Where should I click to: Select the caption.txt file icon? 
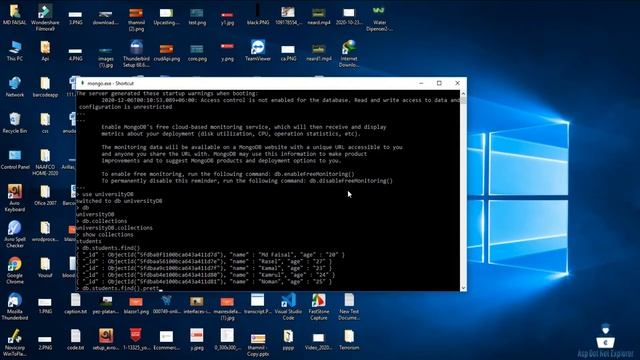point(76,303)
